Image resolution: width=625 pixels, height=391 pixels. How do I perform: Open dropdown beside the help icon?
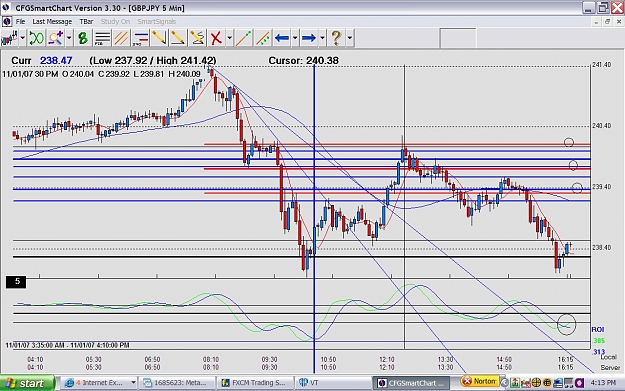(350, 38)
